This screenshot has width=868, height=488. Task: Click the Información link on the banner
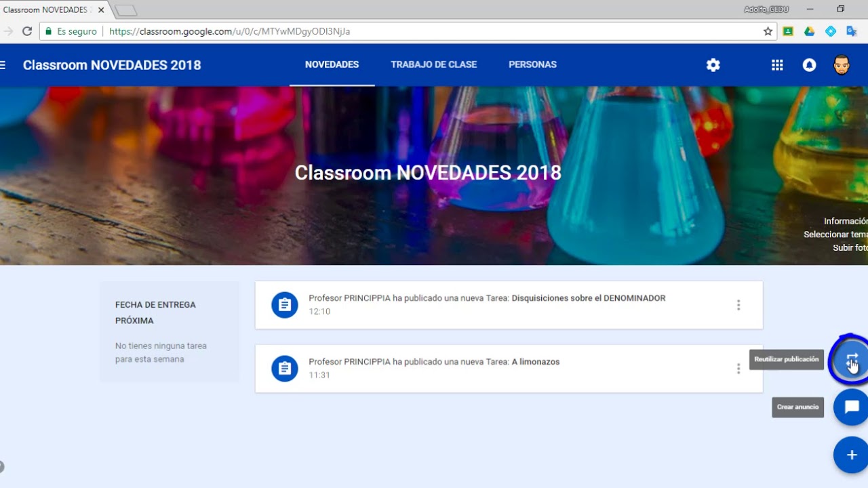click(x=846, y=221)
